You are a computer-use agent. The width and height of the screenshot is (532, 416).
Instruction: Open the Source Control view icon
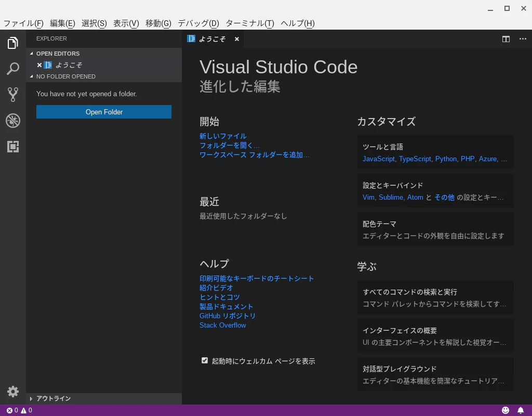(x=13, y=95)
